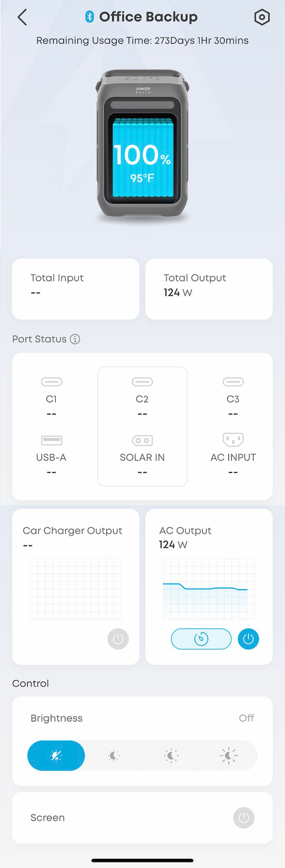Screen dimensions: 285x868
Task: Tap the Bluetooth icon beside Office Backup
Action: [x=90, y=17]
